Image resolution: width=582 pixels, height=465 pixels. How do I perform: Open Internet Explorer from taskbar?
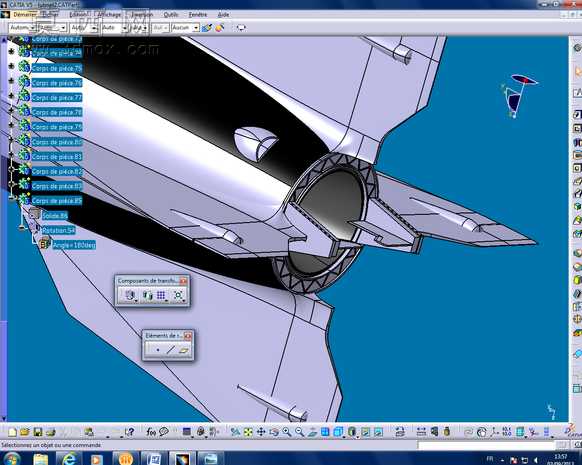[69, 459]
